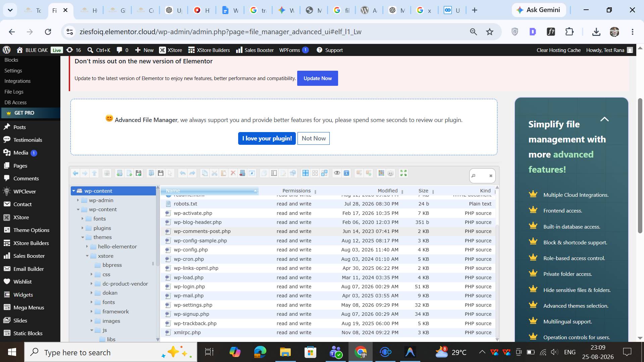Click the save file floppy icon
The image size is (644, 362).
pos(161,173)
